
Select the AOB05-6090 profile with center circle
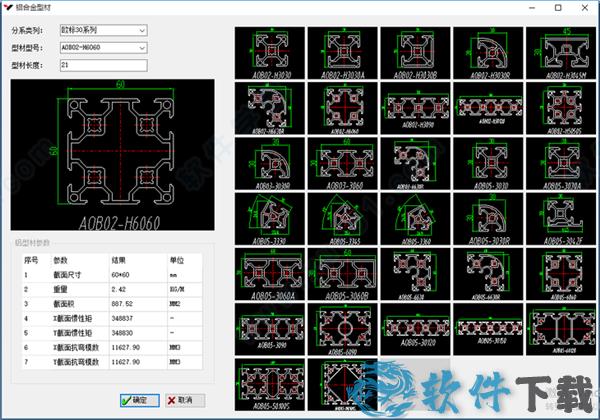(x=342, y=329)
